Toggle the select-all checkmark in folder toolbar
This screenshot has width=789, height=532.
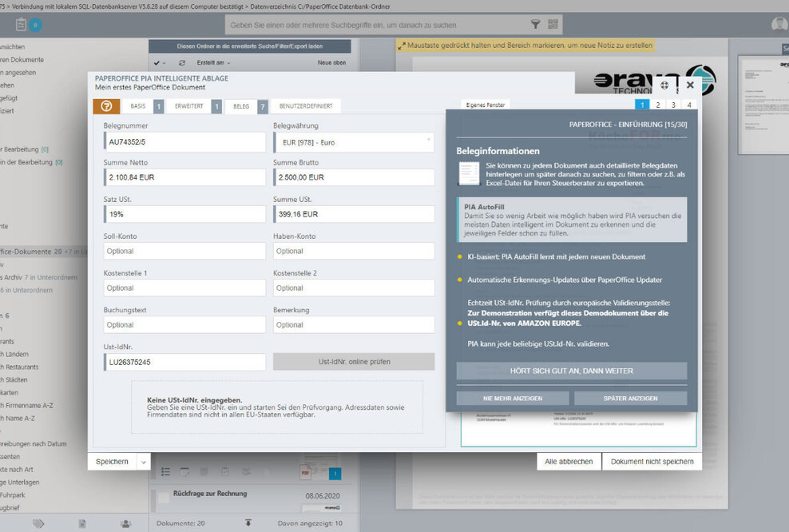pyautogui.click(x=156, y=62)
